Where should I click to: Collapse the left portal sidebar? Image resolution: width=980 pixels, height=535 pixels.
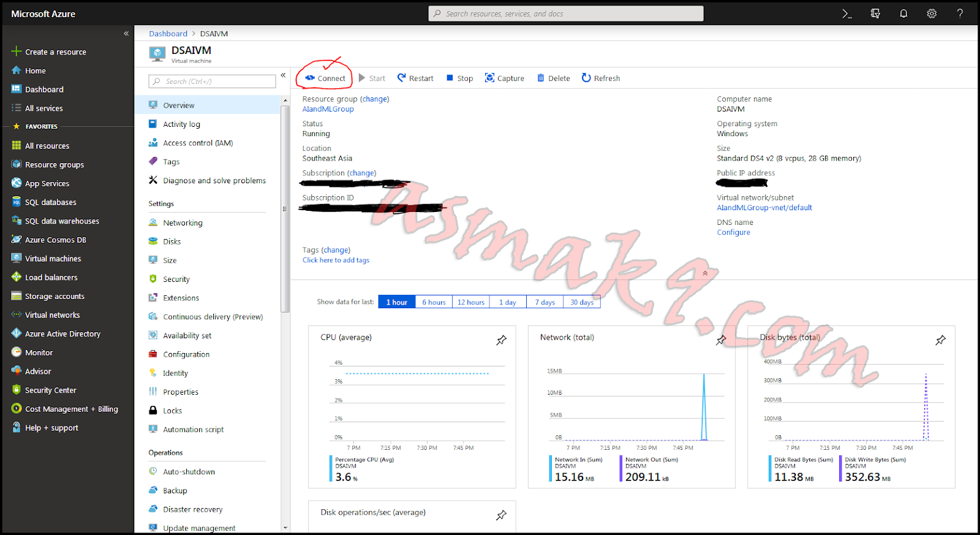click(x=126, y=34)
